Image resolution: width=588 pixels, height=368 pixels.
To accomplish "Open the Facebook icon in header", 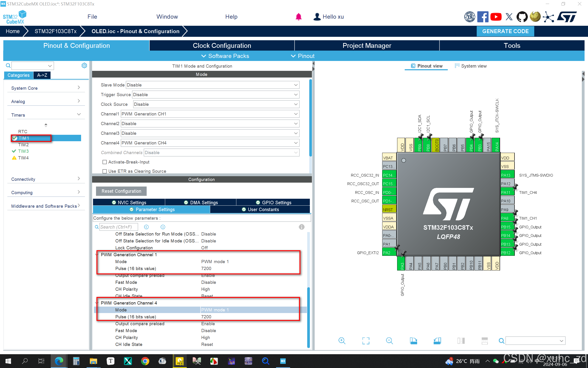I will coord(483,17).
